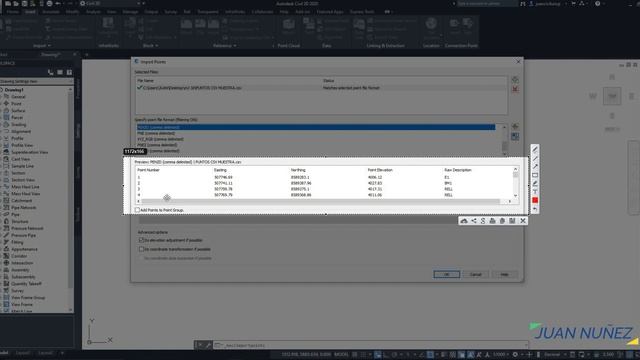Click Cancel in Import Points dialog
The height and width of the screenshot is (360, 640).
pos(476,274)
